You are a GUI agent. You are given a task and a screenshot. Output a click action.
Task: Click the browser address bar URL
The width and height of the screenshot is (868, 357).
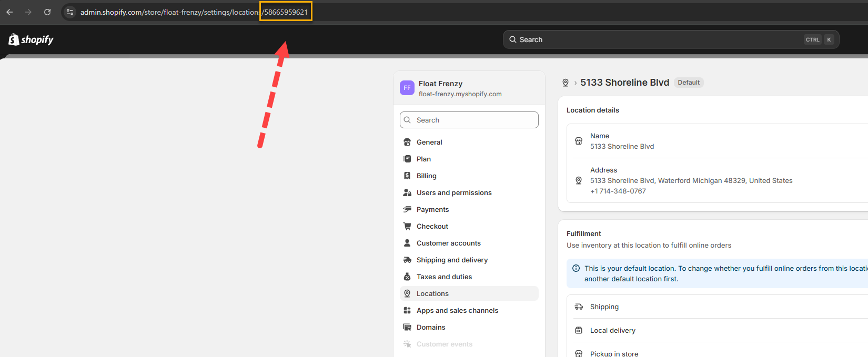tap(168, 12)
